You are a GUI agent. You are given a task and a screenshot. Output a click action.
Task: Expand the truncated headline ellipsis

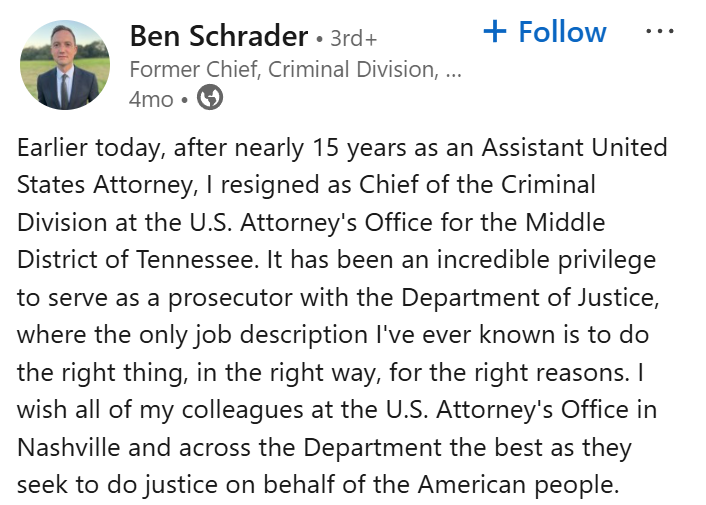(452, 70)
